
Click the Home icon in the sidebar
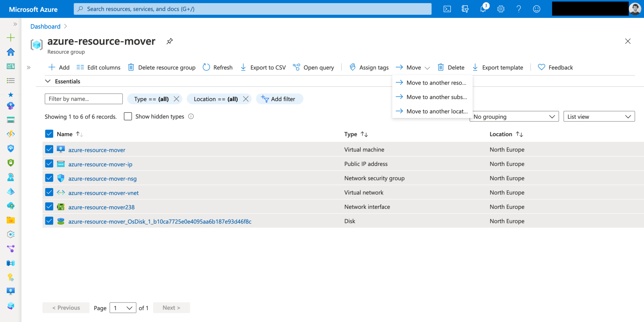11,52
